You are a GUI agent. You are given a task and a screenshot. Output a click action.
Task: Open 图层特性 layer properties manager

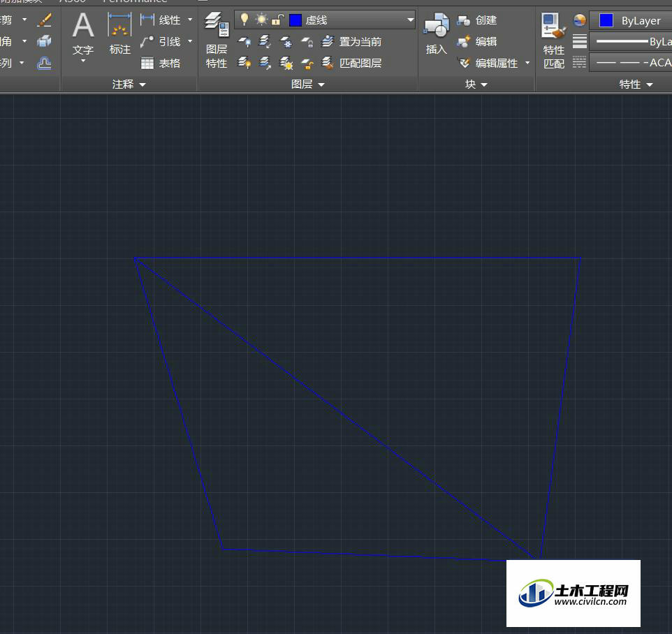point(217,40)
